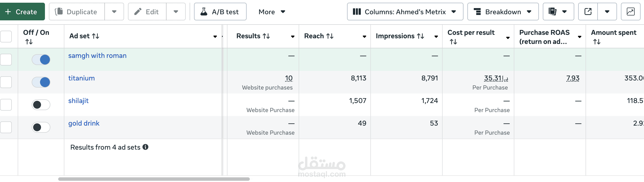The height and width of the screenshot is (182, 644).
Task: Enable the shilajit ad set toggle
Action: pos(41,104)
